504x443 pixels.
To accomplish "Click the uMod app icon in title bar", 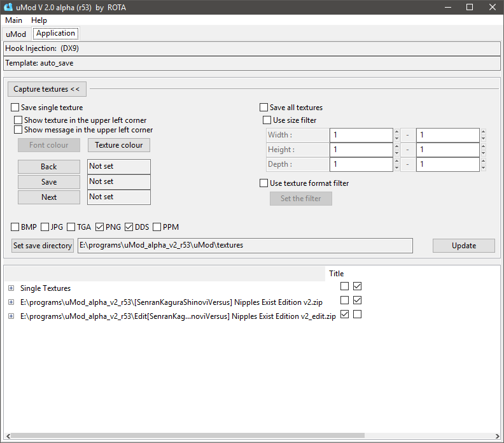I will tap(8, 7).
